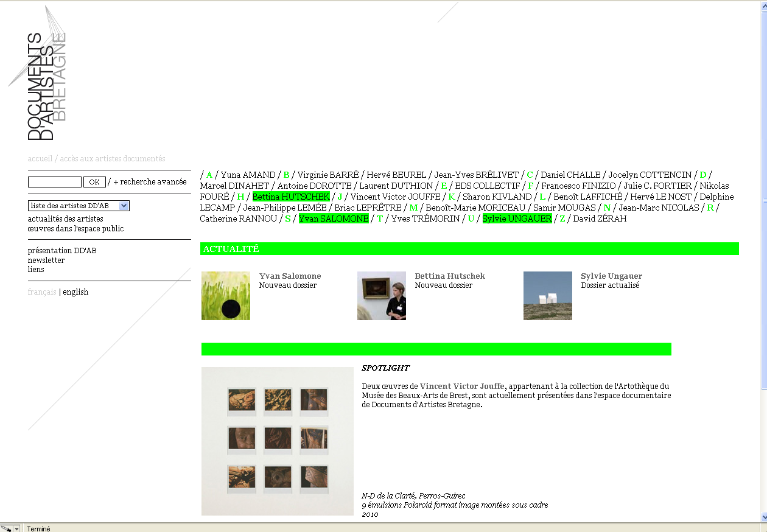Click the green letter S index

click(288, 219)
